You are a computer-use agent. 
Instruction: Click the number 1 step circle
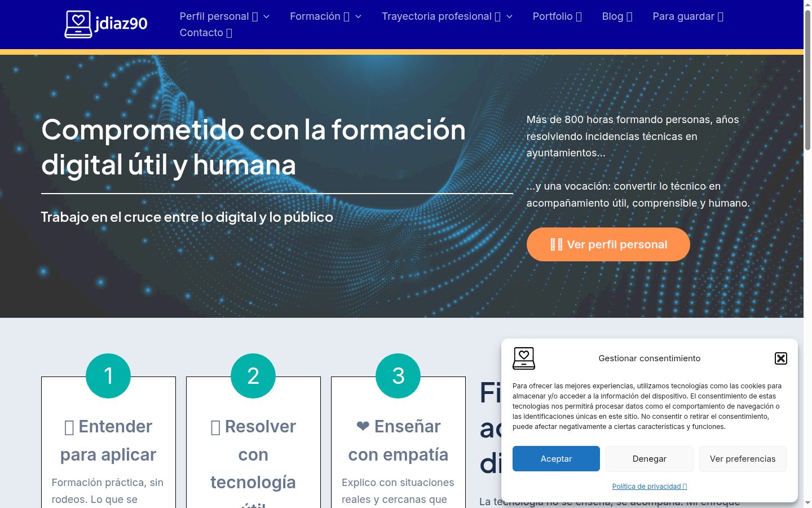click(108, 376)
